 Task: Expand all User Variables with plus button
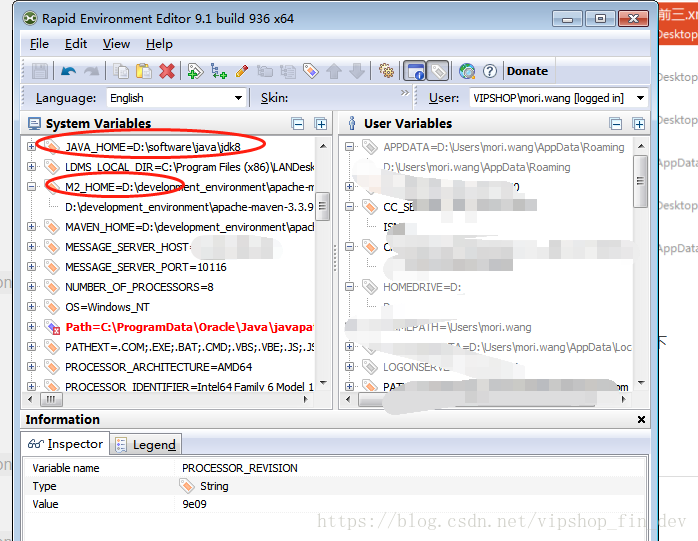click(x=639, y=124)
